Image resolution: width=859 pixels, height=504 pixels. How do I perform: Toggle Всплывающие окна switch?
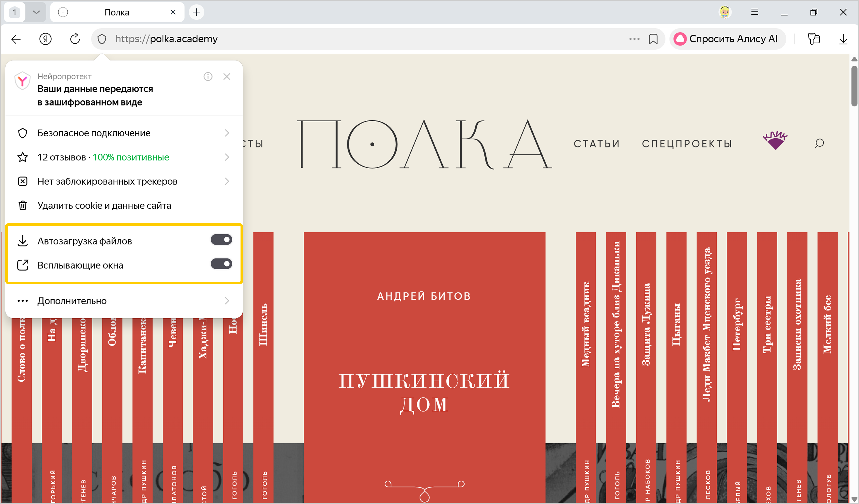click(x=221, y=264)
